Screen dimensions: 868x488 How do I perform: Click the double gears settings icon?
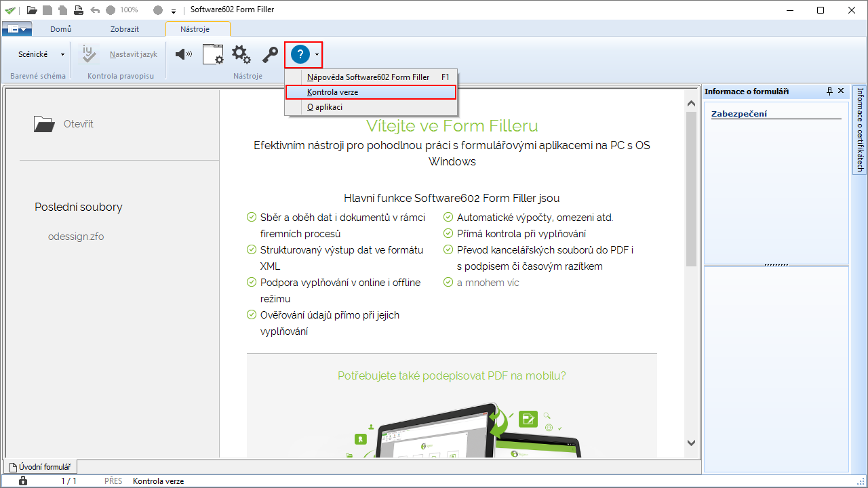[241, 54]
